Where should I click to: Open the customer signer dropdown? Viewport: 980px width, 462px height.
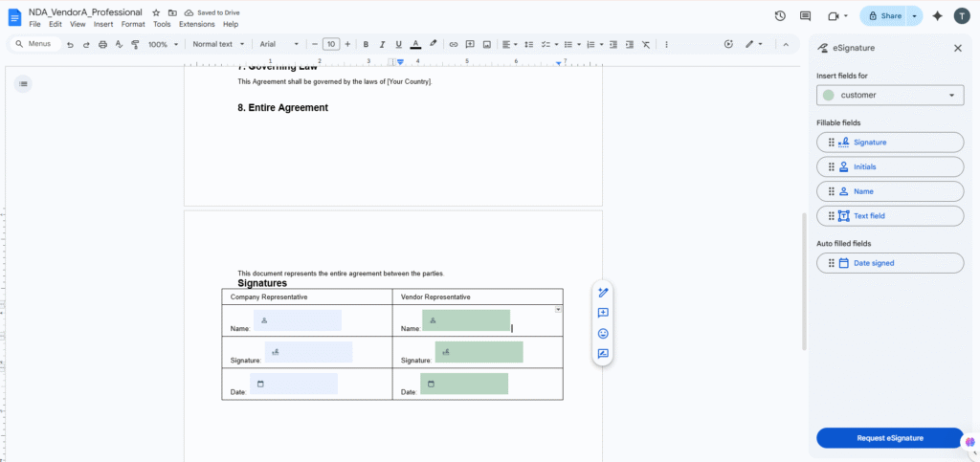[x=890, y=96]
